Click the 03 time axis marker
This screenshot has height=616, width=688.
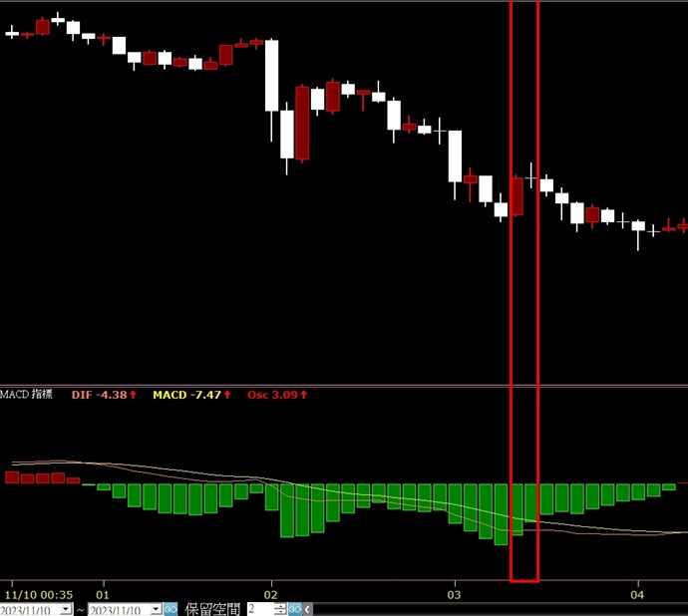[x=455, y=593]
